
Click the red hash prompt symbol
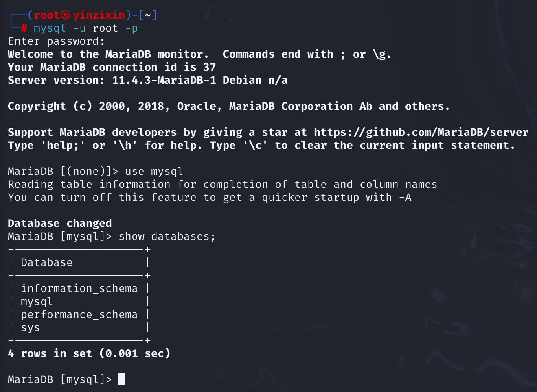coord(24,28)
